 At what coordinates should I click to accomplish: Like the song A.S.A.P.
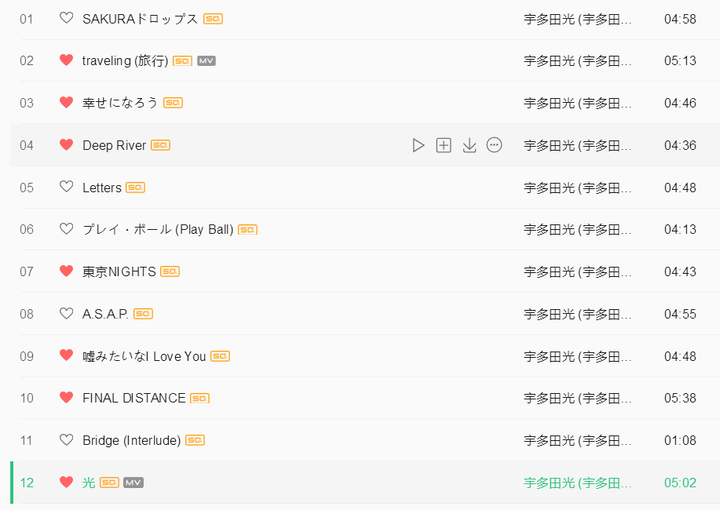(67, 314)
